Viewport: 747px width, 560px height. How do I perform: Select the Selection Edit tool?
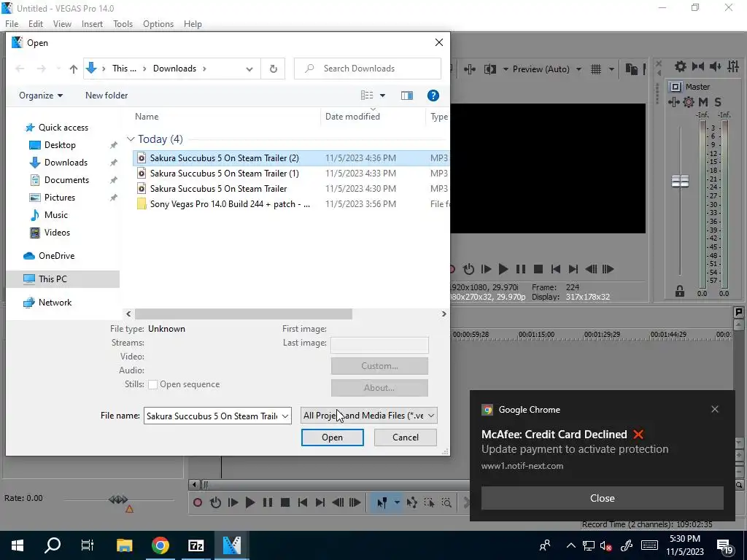tap(429, 502)
